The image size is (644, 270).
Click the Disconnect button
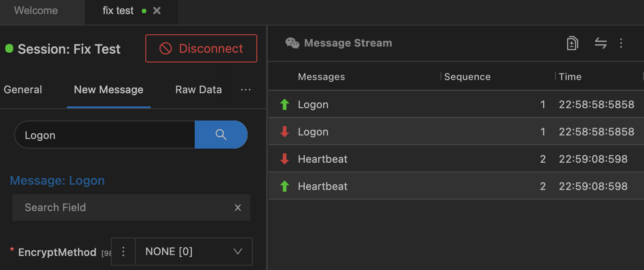coord(201,48)
